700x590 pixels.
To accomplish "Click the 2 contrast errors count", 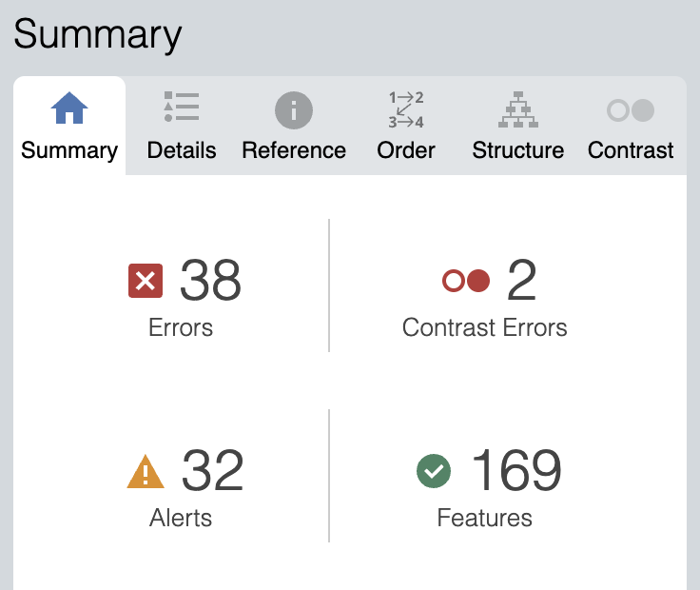I will (522, 281).
